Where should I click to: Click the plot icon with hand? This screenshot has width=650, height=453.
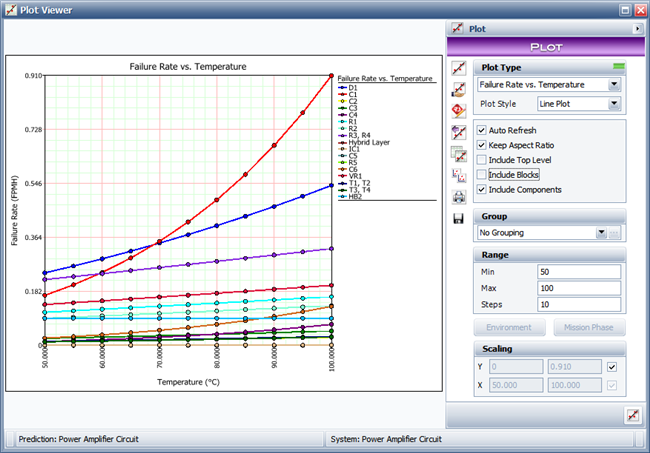coord(459,89)
